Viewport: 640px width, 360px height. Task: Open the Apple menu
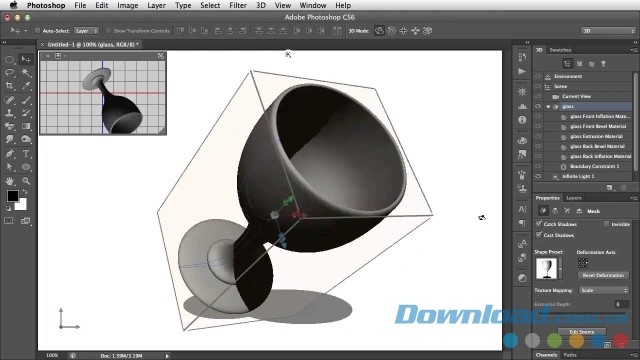tap(13, 5)
